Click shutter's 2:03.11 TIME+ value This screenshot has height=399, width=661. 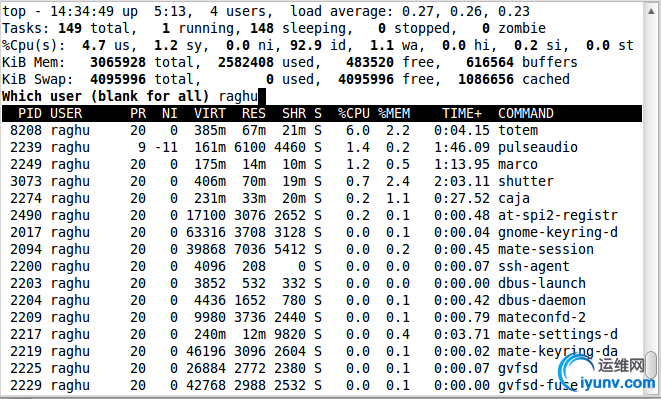(462, 181)
